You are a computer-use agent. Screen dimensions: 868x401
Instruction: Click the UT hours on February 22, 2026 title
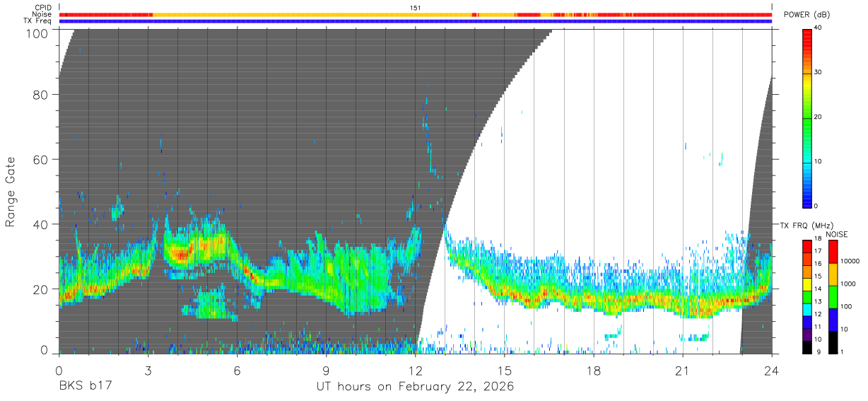[x=415, y=388]
